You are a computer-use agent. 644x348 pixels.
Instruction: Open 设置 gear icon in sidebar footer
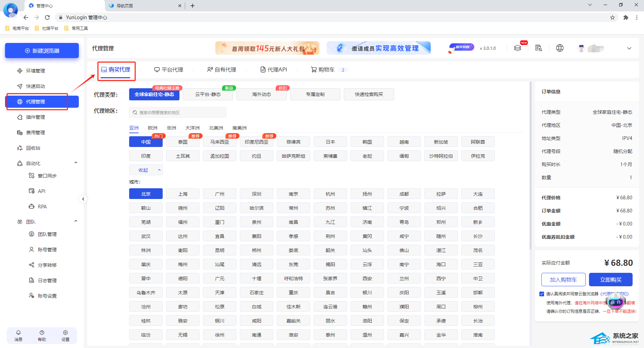65,335
